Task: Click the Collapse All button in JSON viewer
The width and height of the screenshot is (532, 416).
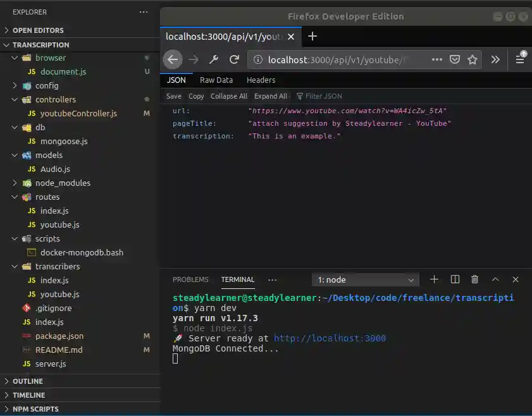Action: pyautogui.click(x=228, y=96)
